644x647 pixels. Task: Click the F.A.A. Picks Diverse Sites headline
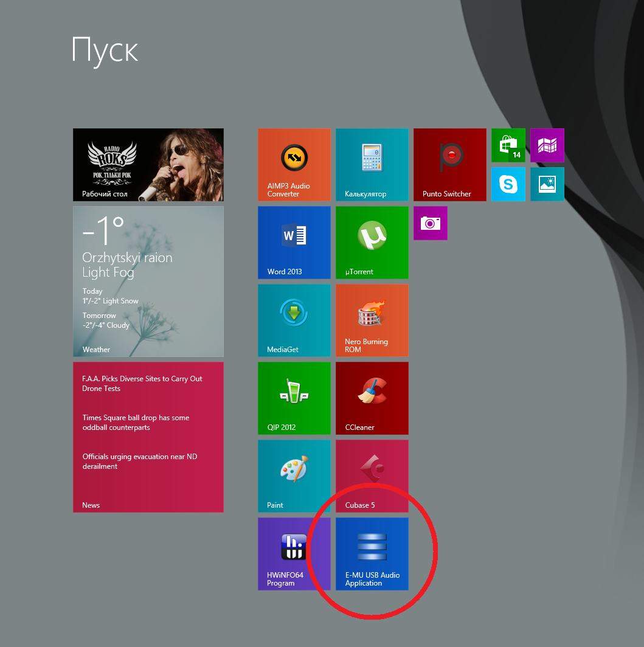142,383
